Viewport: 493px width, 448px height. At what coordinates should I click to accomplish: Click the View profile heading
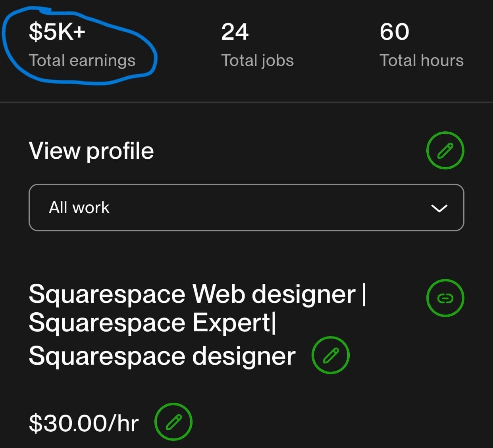[91, 151]
